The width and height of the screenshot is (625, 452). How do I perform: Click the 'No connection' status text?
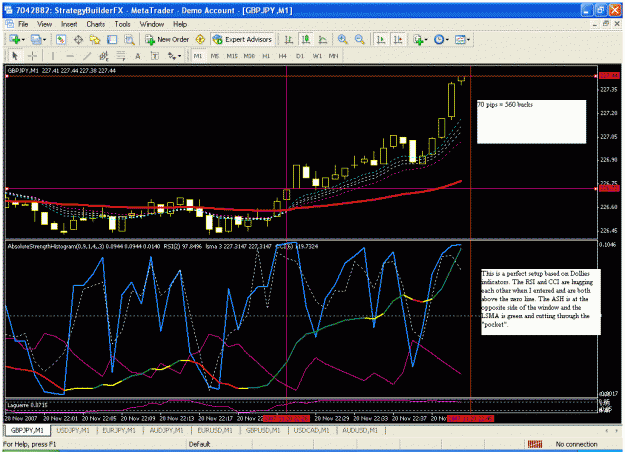point(576,444)
